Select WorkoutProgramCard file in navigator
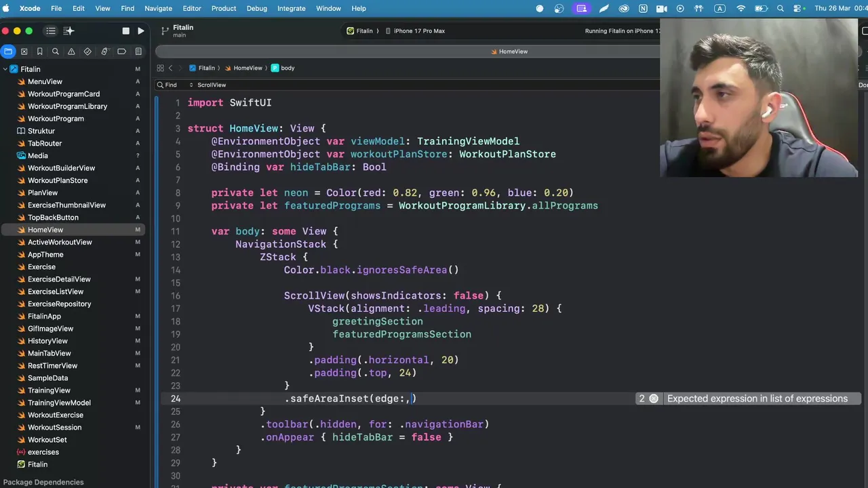The width and height of the screenshot is (868, 488). coord(64,94)
